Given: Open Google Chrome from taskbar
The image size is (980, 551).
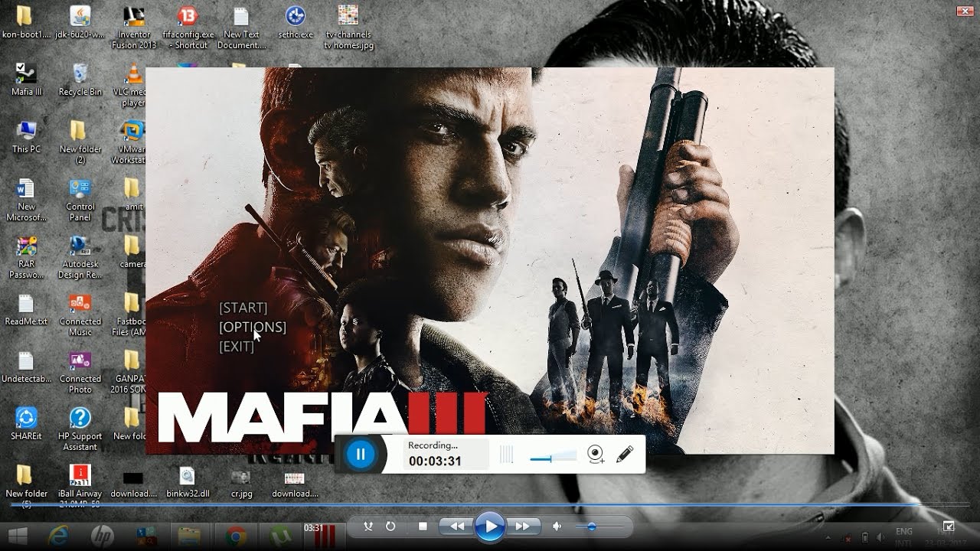Looking at the screenshot, I should pyautogui.click(x=236, y=535).
